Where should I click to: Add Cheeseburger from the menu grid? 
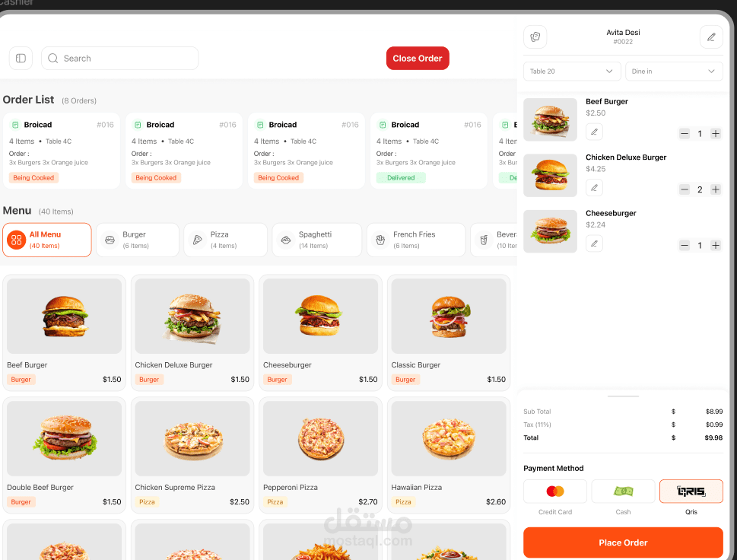320,332
